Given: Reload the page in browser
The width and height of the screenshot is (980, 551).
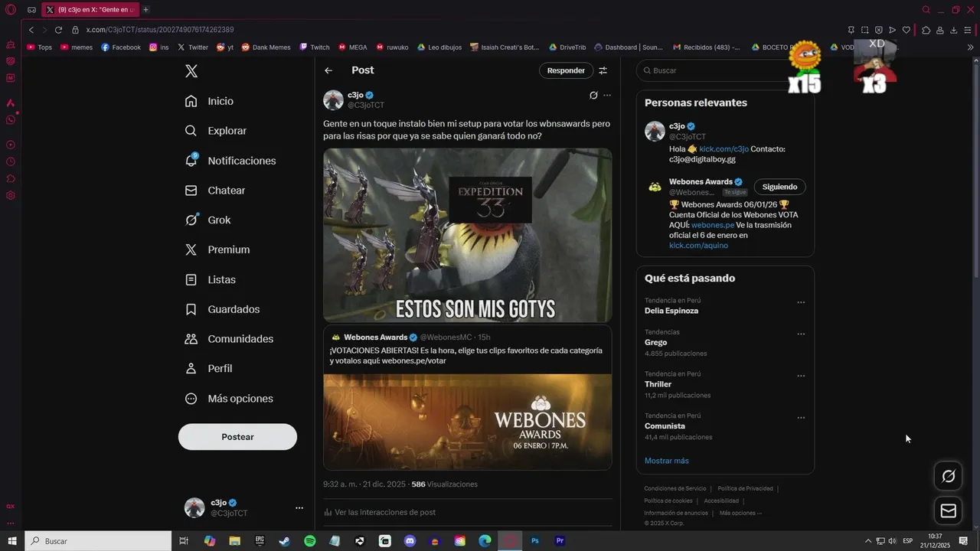Looking at the screenshot, I should pyautogui.click(x=58, y=30).
